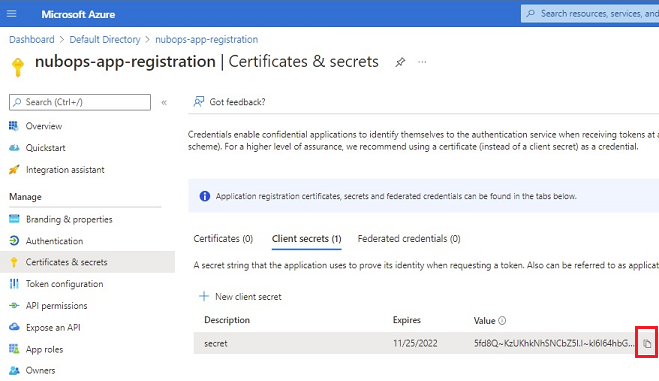
Task: Open the hamburger portal menu
Action: (12, 14)
